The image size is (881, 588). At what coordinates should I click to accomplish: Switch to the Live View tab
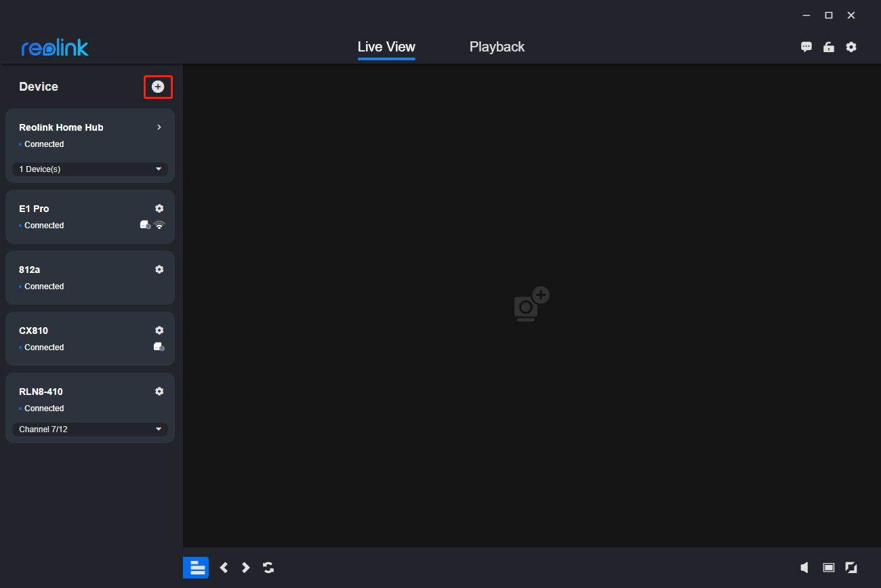tap(386, 47)
